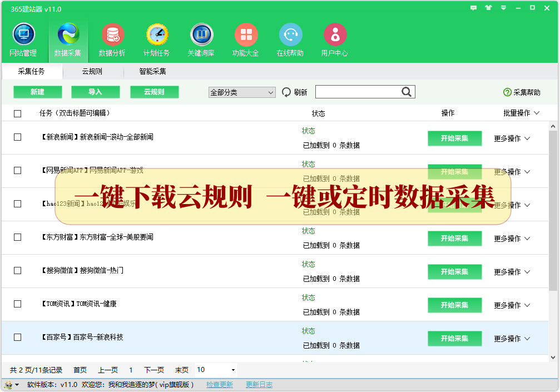Start 开始采集 for 新浪新闻 task
560x392 pixels.
tap(455, 138)
